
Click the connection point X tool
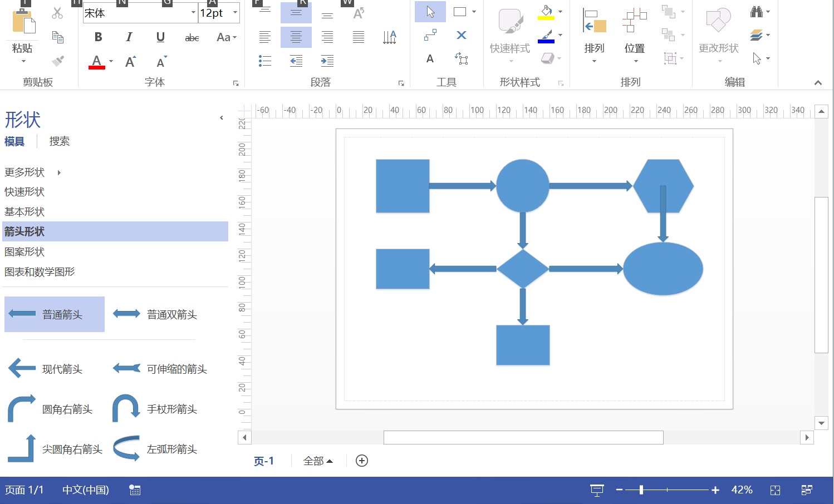462,35
